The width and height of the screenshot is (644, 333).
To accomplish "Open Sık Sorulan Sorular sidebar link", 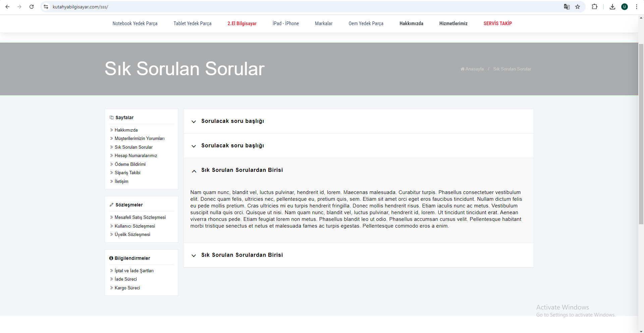I will [x=133, y=147].
